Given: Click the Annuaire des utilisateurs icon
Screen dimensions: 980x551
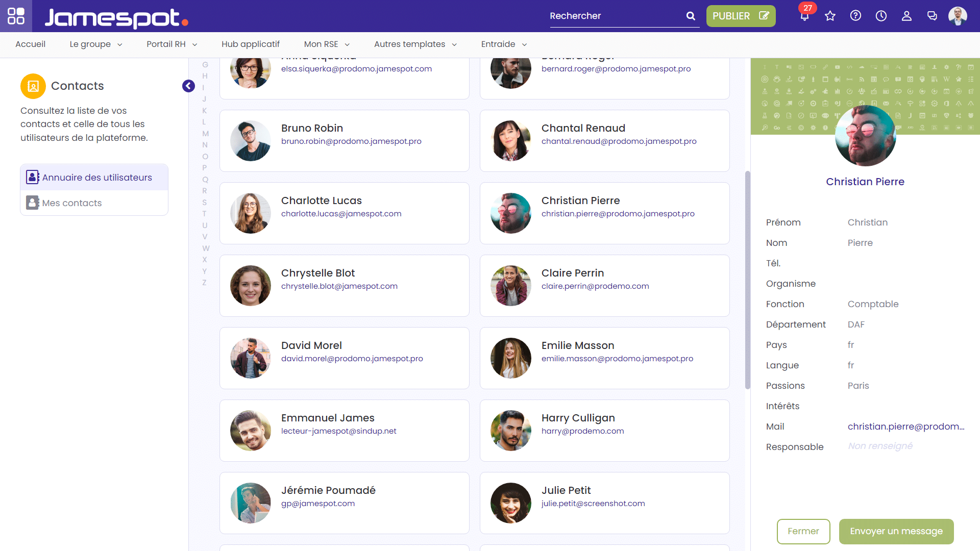Looking at the screenshot, I should click(x=33, y=177).
